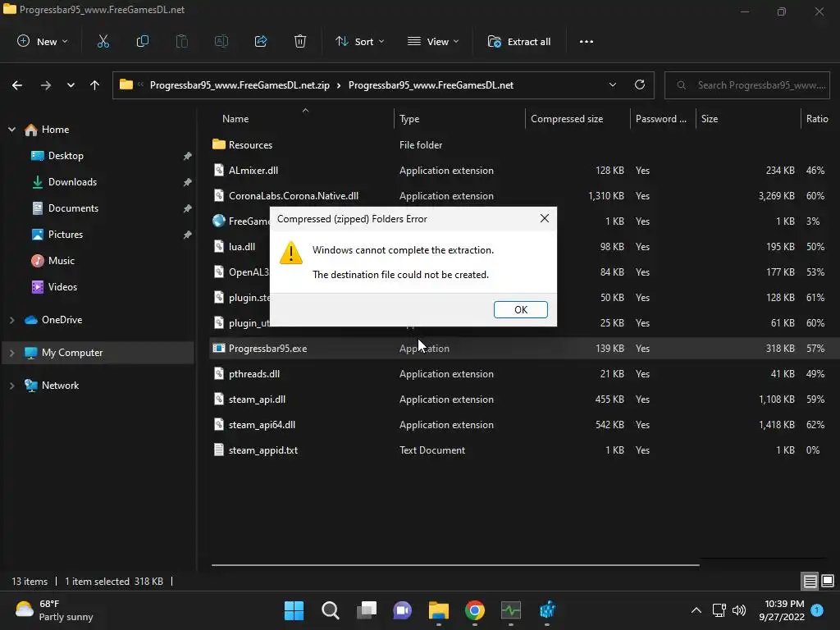This screenshot has width=840, height=630.
Task: Switch to details view layout icon
Action: (x=810, y=582)
